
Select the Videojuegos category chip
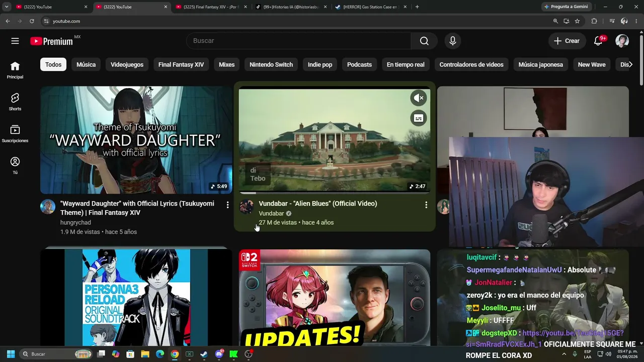[x=127, y=64]
